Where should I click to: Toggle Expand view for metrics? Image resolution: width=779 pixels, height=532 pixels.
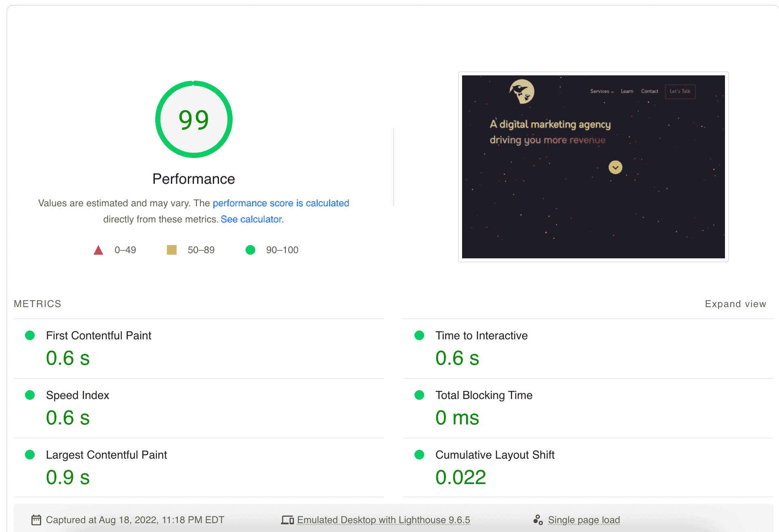[x=735, y=304]
